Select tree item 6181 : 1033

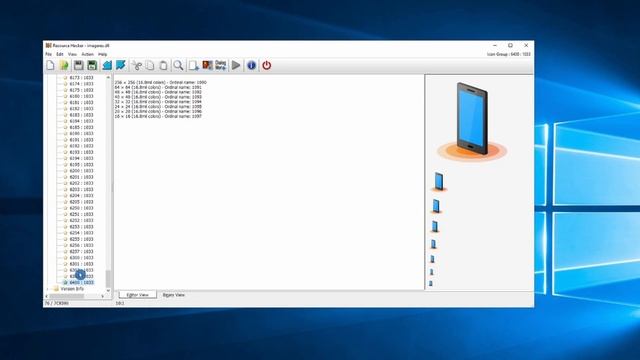(81, 102)
